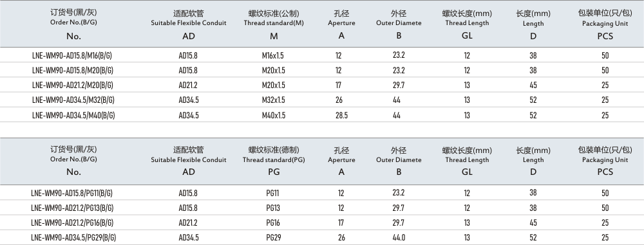This screenshot has width=644, height=245.
Task: Click the Thread standard(PG) column header
Action: pyautogui.click(x=274, y=161)
